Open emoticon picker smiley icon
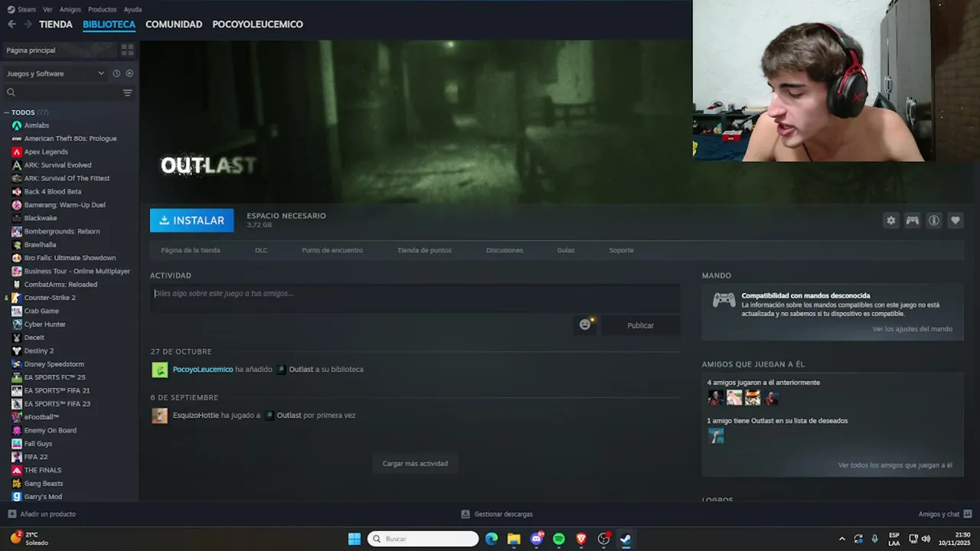 click(586, 324)
